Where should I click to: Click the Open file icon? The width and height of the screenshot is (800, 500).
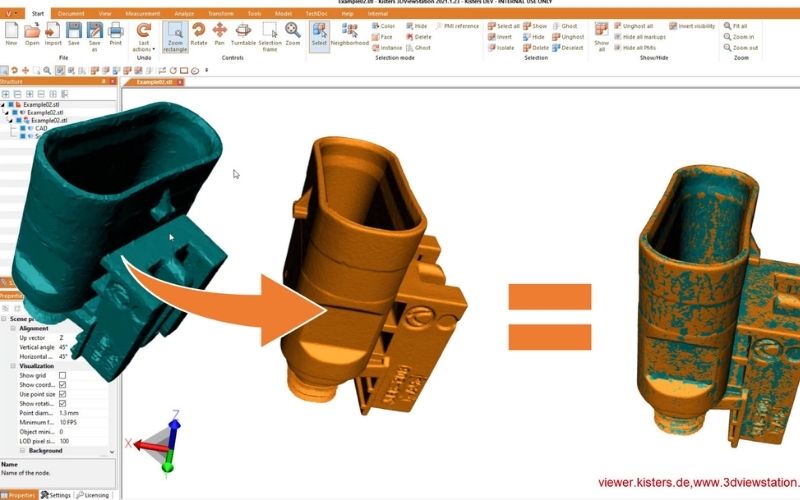tap(32, 31)
